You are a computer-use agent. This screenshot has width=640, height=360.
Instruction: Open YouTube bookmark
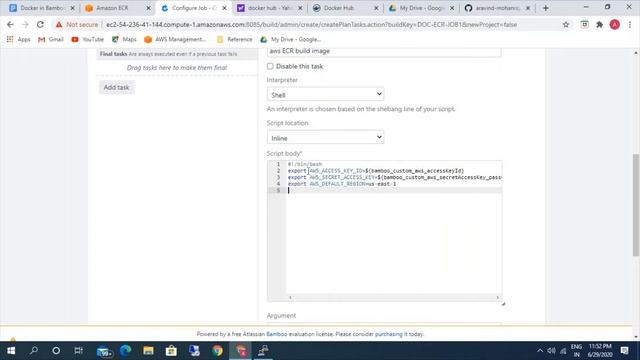pyautogui.click(x=87, y=39)
